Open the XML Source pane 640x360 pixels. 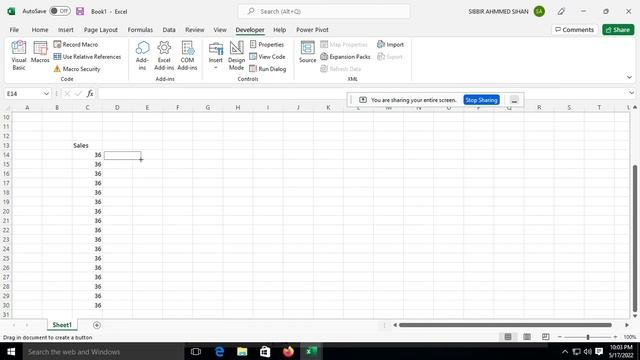[307, 52]
